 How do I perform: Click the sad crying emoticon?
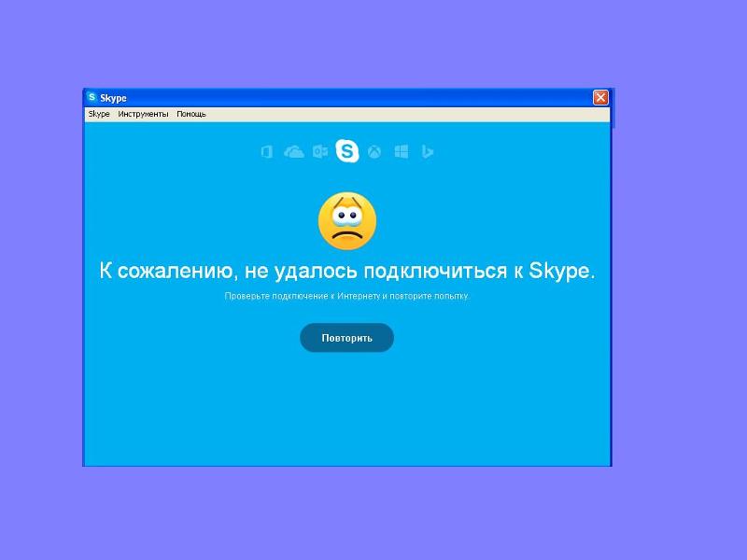click(x=346, y=221)
